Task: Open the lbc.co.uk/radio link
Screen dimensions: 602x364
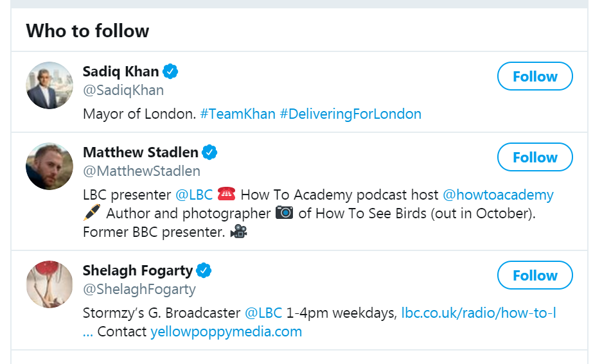Action: (478, 313)
